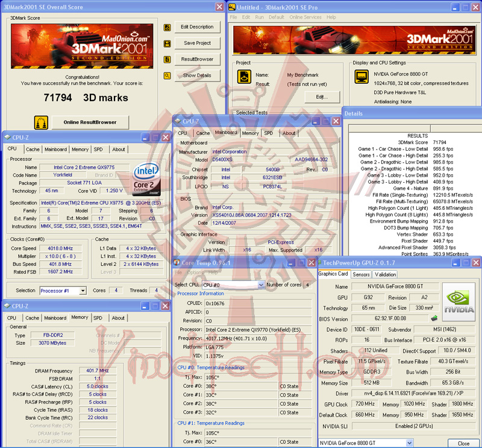The width and height of the screenshot is (482, 448).
Task: Open the Processor #1 selection dropdown
Action: coord(83,291)
